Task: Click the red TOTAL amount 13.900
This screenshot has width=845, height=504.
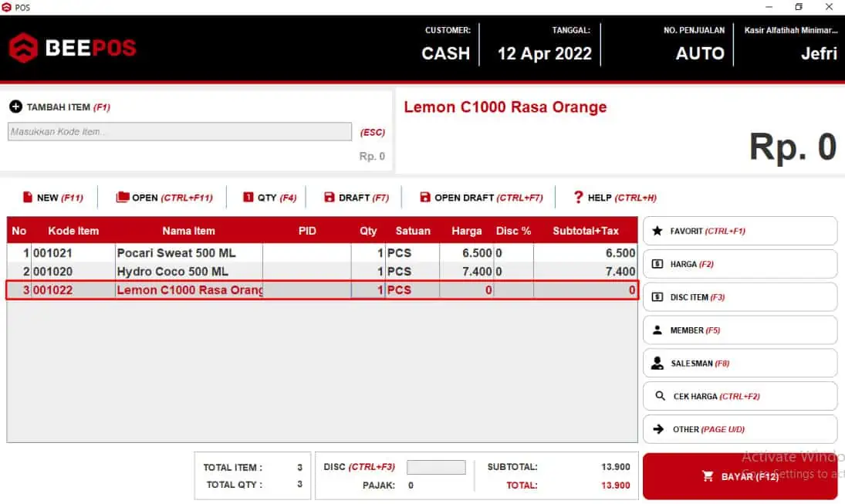Action: pos(616,485)
